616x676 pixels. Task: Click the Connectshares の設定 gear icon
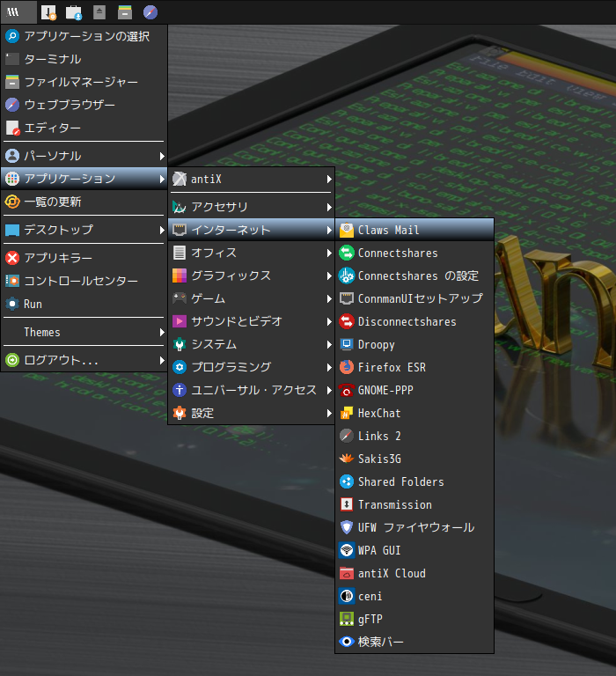(347, 276)
